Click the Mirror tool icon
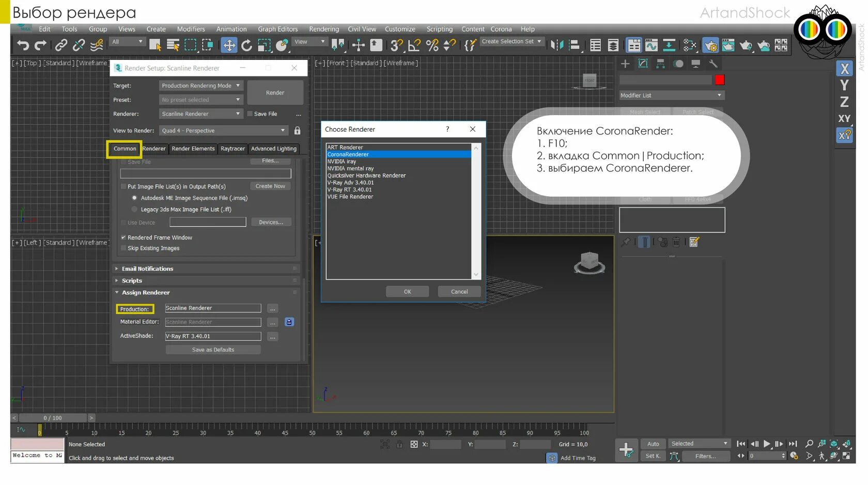Image resolution: width=868 pixels, height=485 pixels. (556, 45)
